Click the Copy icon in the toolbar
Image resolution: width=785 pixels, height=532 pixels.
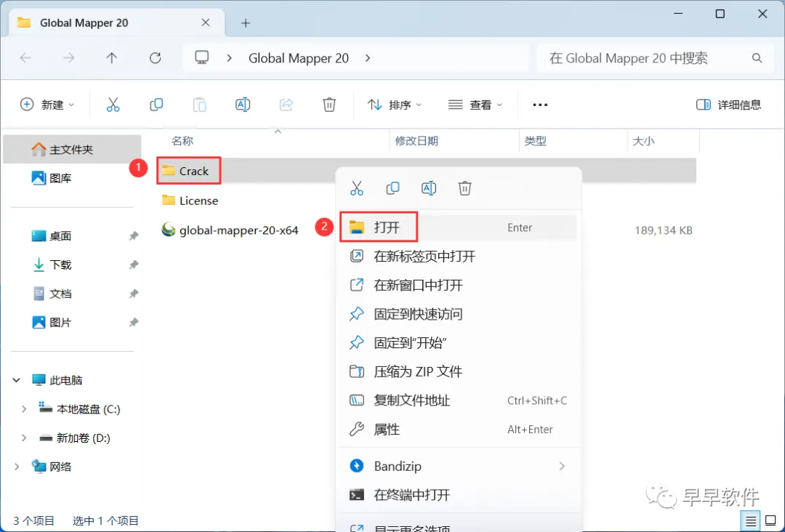[156, 105]
